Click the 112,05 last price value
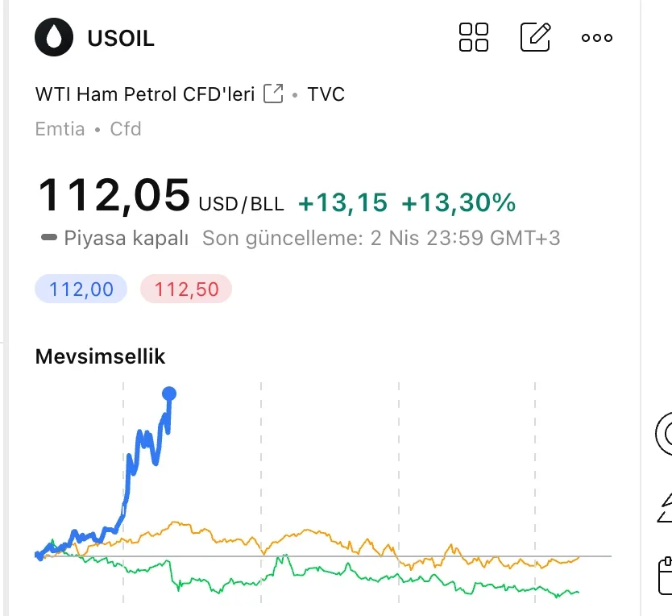The image size is (672, 616). (114, 196)
